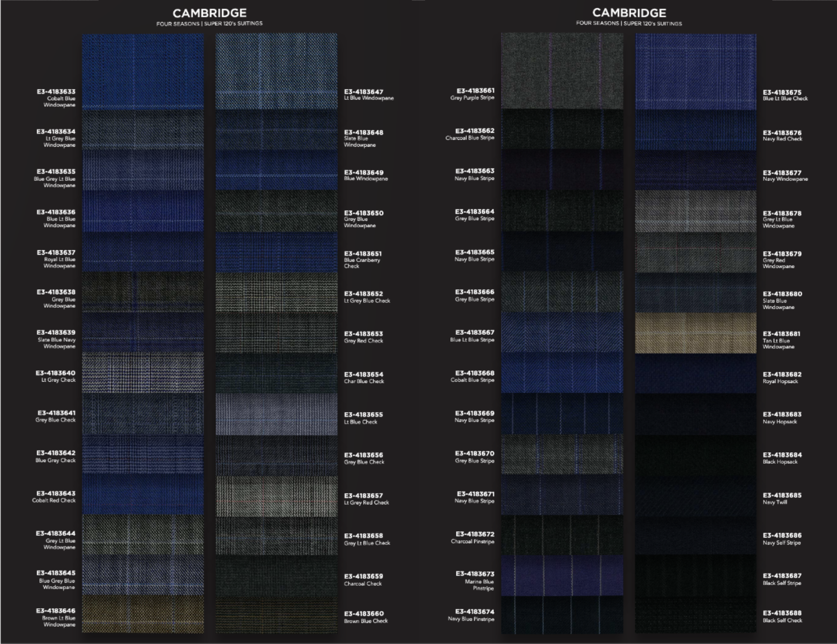Select label E3-4183677 Navy Windowpane

pos(786,176)
